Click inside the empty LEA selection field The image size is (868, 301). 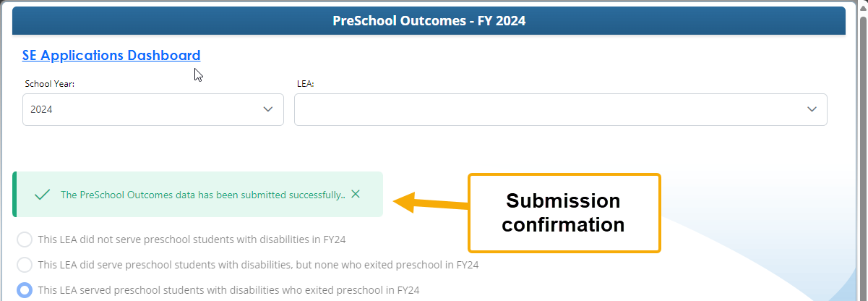(x=549, y=109)
